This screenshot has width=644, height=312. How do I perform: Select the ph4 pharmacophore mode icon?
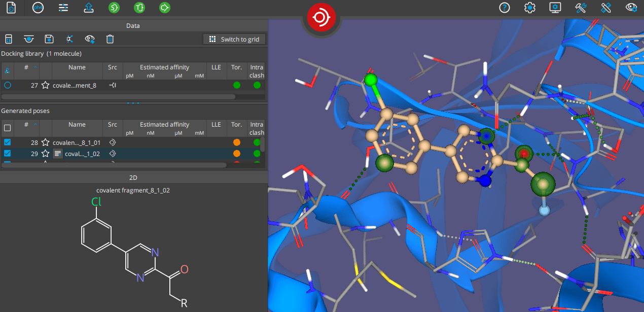[x=38, y=8]
